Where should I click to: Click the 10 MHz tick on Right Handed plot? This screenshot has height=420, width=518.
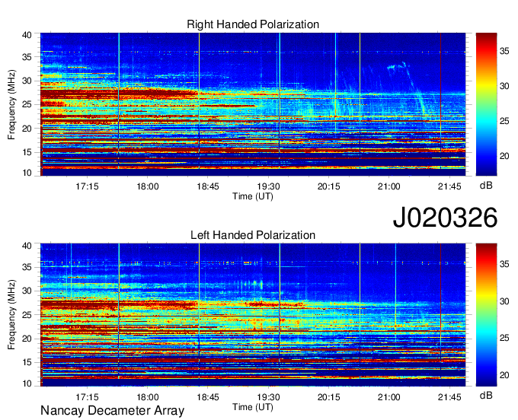coord(27,173)
